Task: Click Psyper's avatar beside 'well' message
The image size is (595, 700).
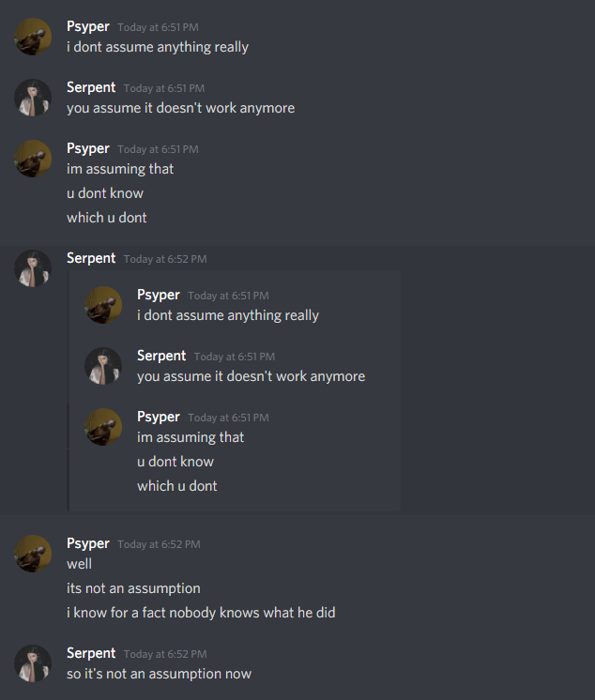Action: pos(33,554)
